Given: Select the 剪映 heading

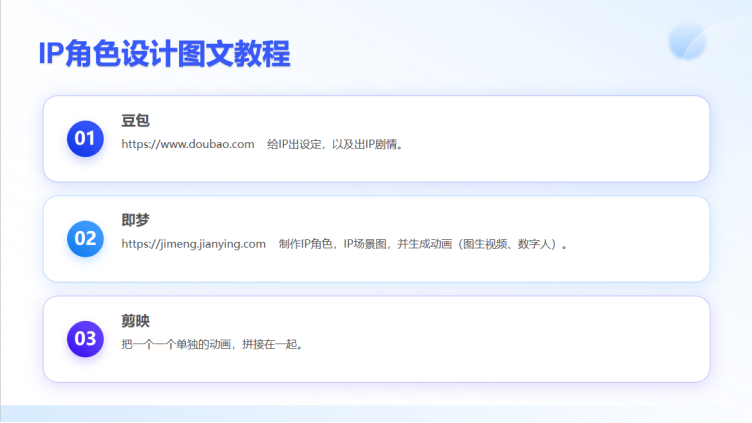Looking at the screenshot, I should click(135, 321).
